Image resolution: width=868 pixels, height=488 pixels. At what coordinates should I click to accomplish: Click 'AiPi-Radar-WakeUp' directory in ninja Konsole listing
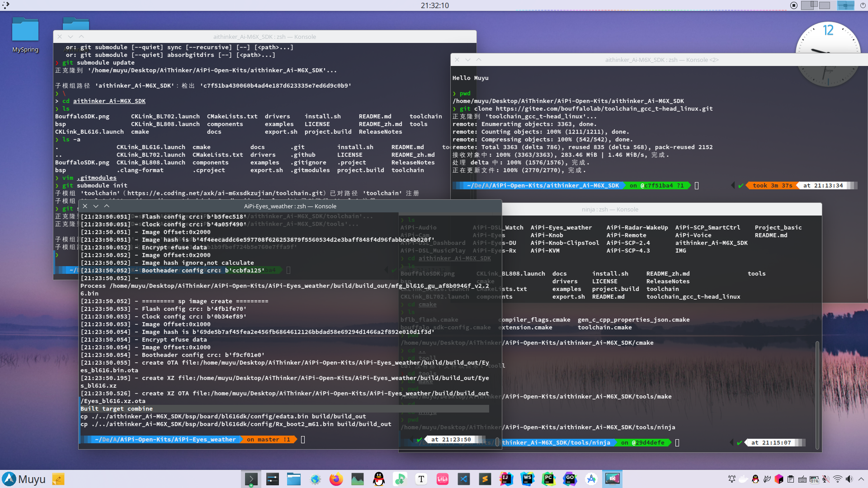pyautogui.click(x=637, y=227)
